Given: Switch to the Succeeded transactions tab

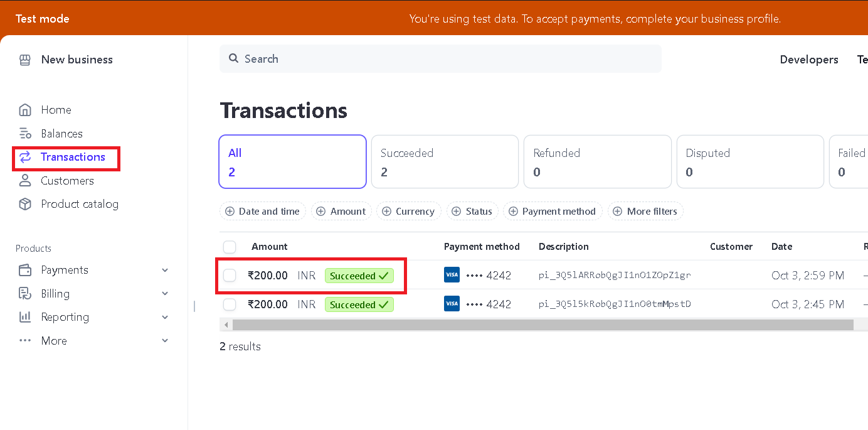Looking at the screenshot, I should click(x=445, y=162).
